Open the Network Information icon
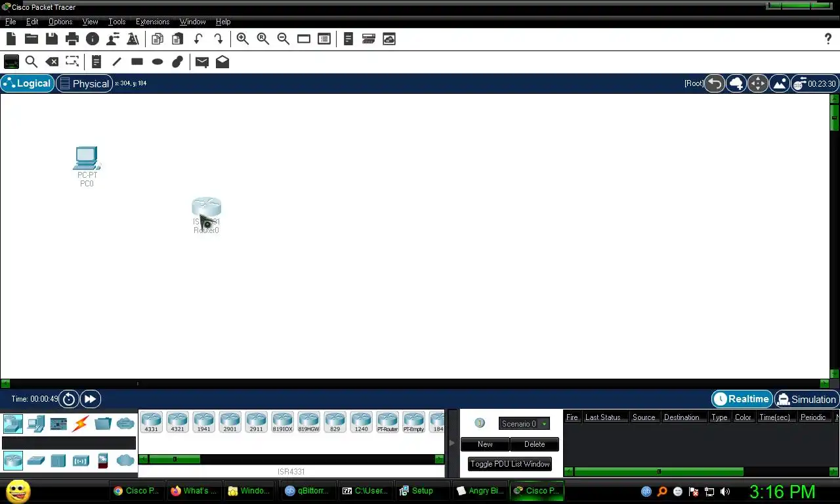 92,39
